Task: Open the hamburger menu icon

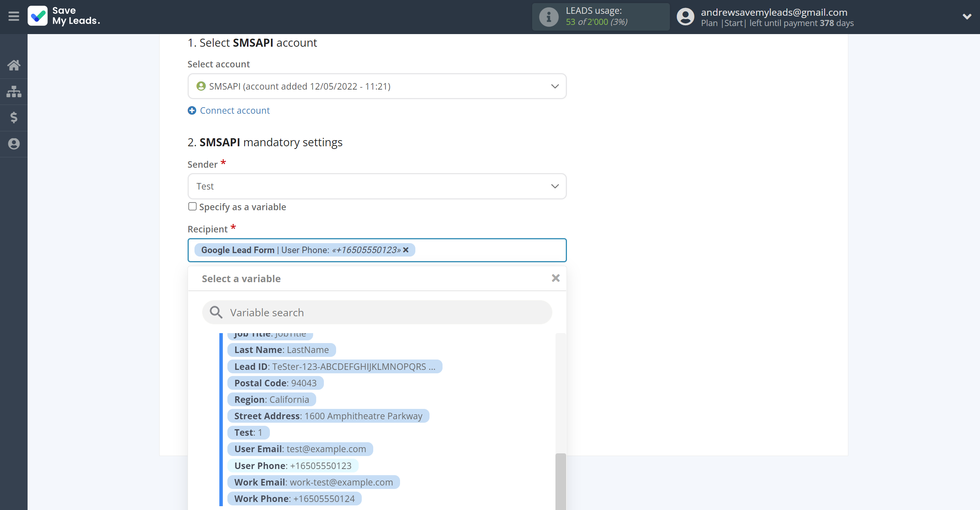Action: click(x=14, y=16)
